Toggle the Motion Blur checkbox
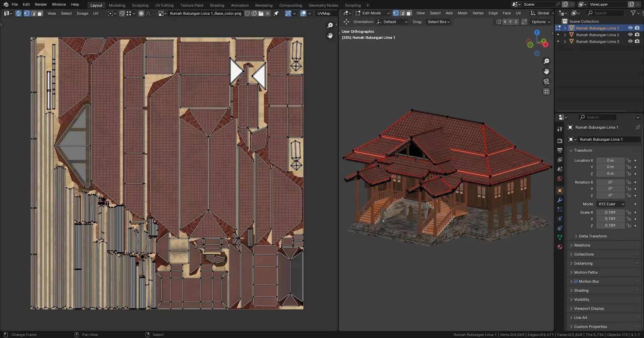The image size is (644, 338). pyautogui.click(x=576, y=281)
